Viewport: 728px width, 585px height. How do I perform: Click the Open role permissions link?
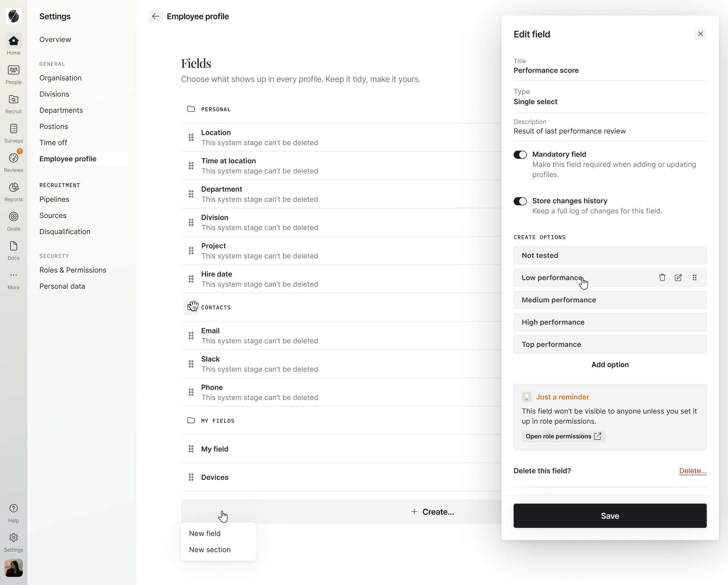(563, 436)
